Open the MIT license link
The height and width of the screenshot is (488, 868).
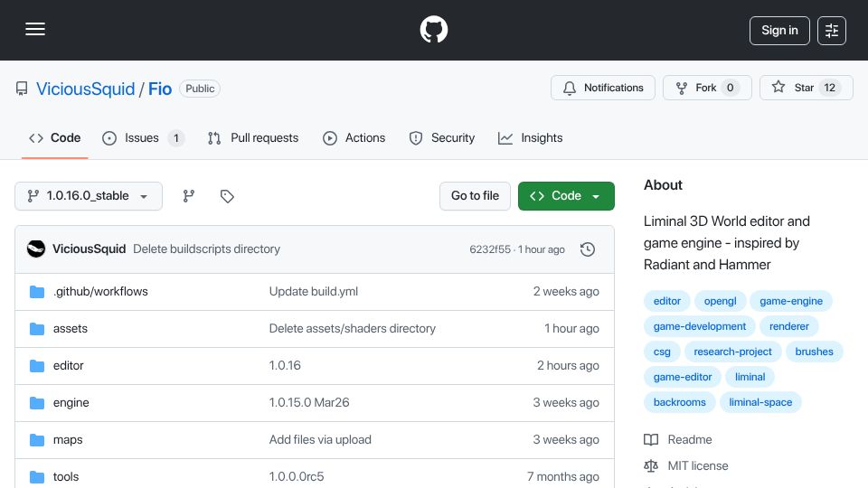pyautogui.click(x=686, y=466)
